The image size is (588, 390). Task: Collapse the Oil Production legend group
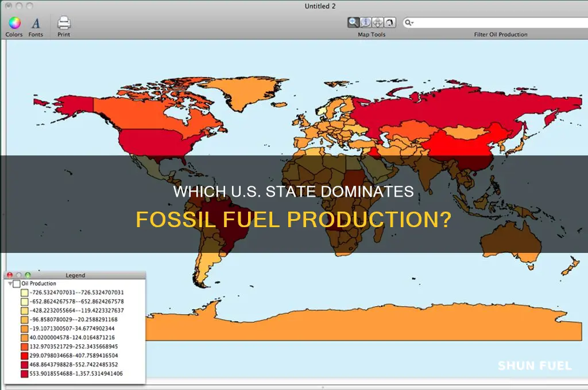point(10,283)
